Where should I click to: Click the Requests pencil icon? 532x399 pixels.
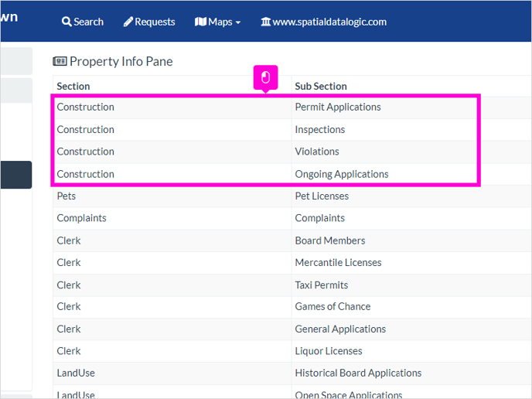128,22
